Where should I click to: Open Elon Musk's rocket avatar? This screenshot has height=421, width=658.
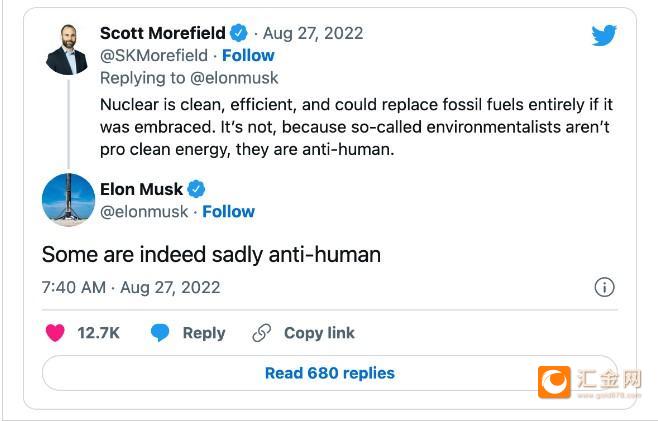click(x=67, y=200)
